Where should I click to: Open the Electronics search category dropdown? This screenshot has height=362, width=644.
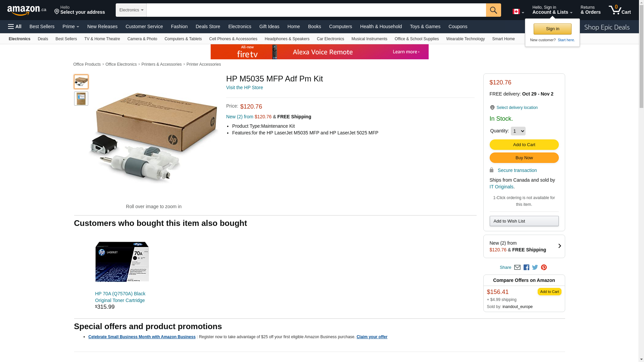(x=131, y=10)
